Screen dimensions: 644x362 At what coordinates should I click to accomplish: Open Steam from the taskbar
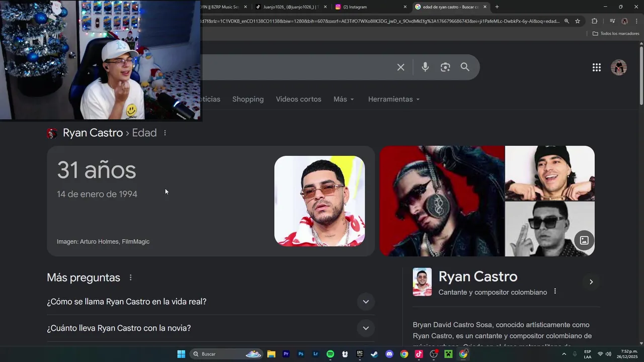tap(374, 354)
